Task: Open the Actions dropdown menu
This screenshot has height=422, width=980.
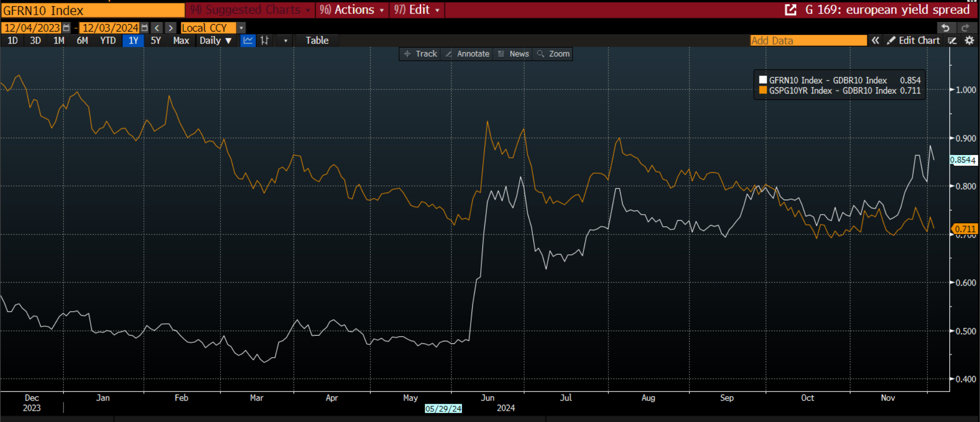Action: (x=352, y=10)
